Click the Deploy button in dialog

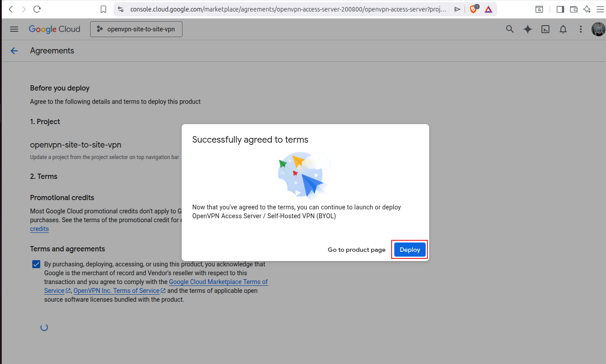pyautogui.click(x=410, y=250)
